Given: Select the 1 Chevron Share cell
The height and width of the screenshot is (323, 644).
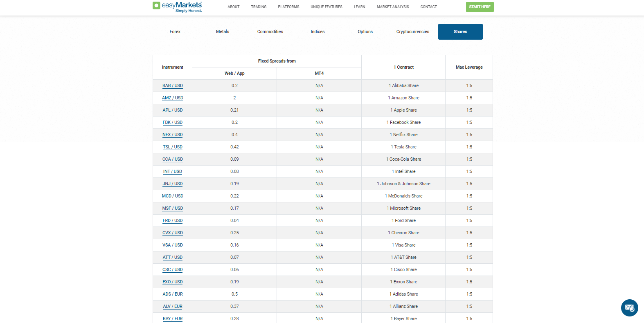Looking at the screenshot, I should pos(404,233).
